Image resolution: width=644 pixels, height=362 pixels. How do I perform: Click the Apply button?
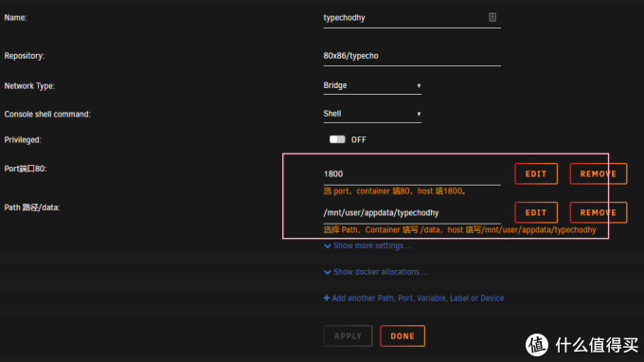(x=348, y=336)
